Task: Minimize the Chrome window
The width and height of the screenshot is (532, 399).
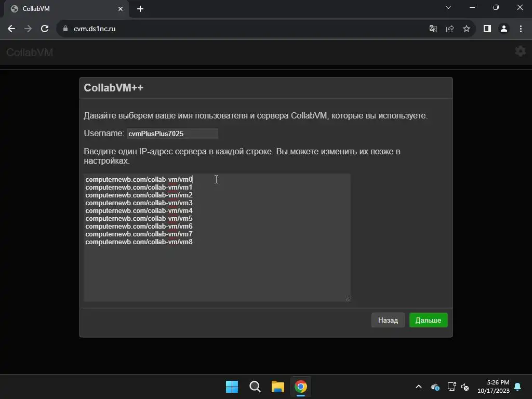Action: point(472,7)
